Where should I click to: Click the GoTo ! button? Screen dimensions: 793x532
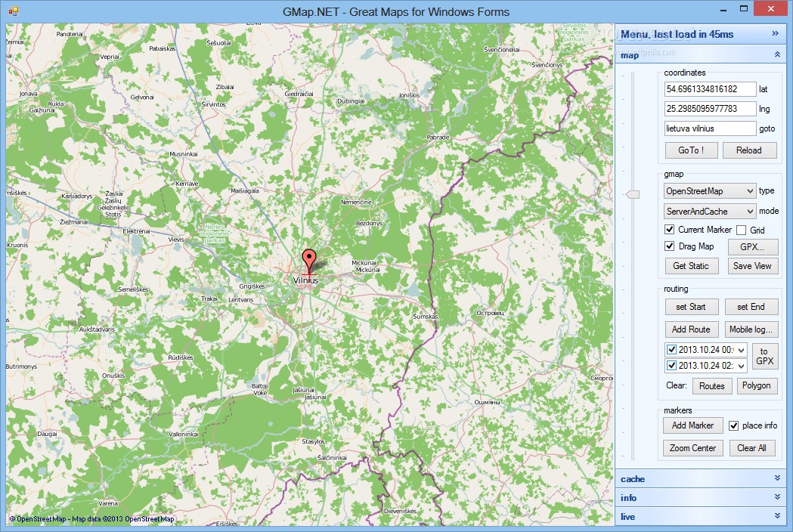point(692,150)
